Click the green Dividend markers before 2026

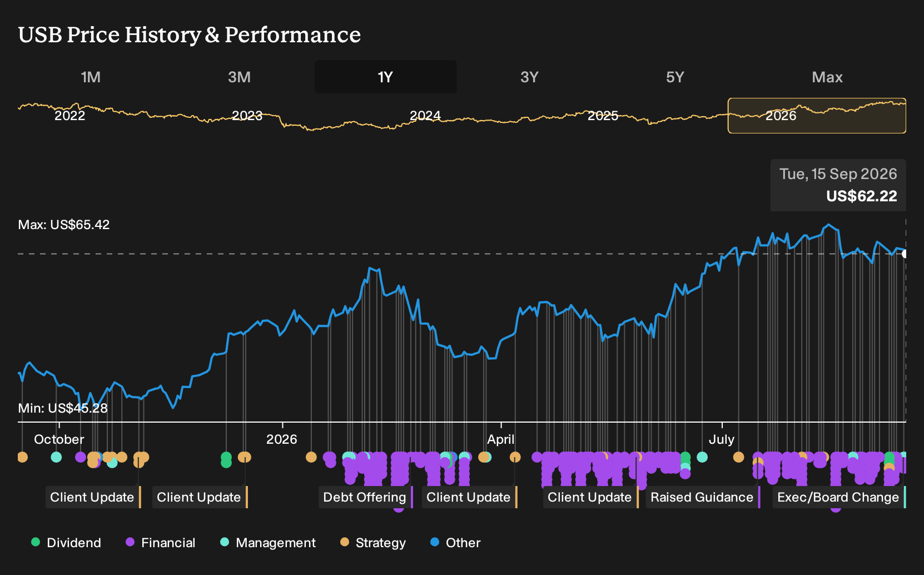[226, 459]
